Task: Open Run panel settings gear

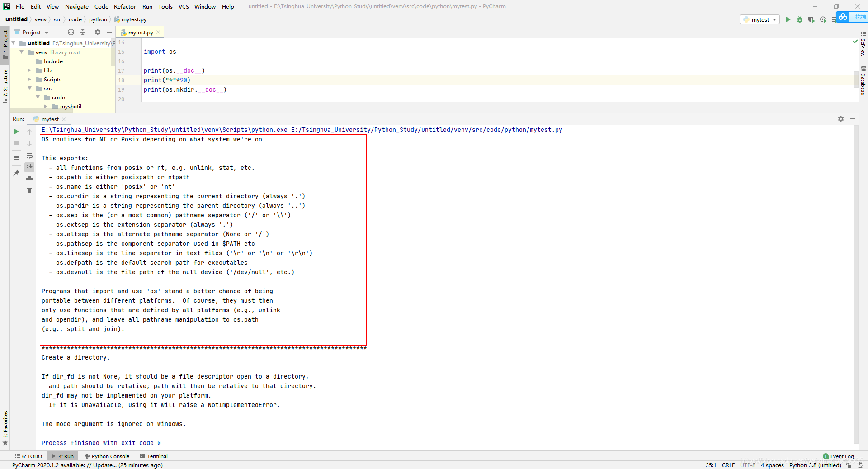Action: [x=841, y=119]
